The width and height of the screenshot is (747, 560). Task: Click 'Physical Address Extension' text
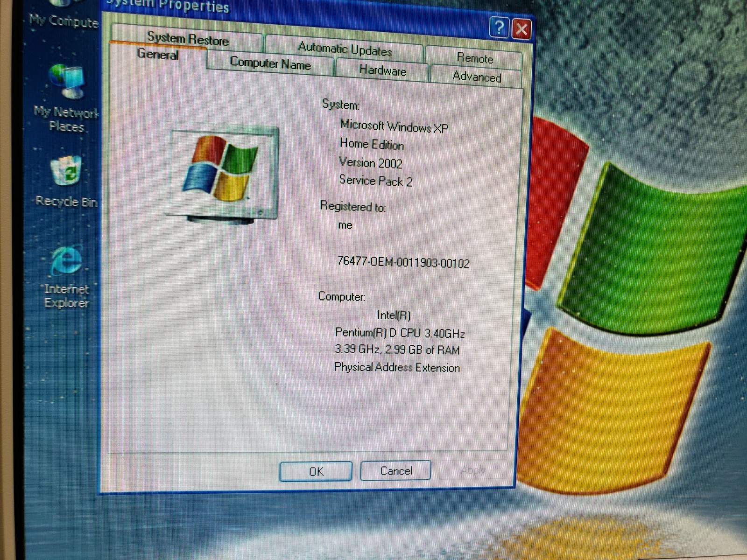click(397, 367)
